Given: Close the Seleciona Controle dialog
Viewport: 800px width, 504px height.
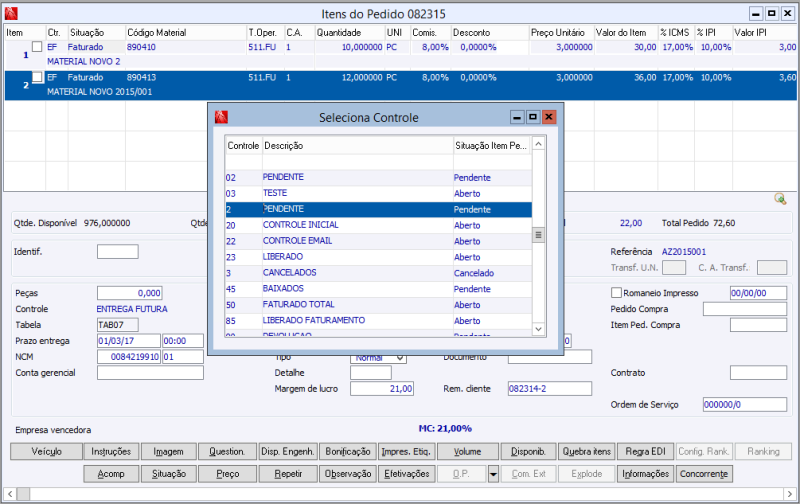Looking at the screenshot, I should pos(548,117).
